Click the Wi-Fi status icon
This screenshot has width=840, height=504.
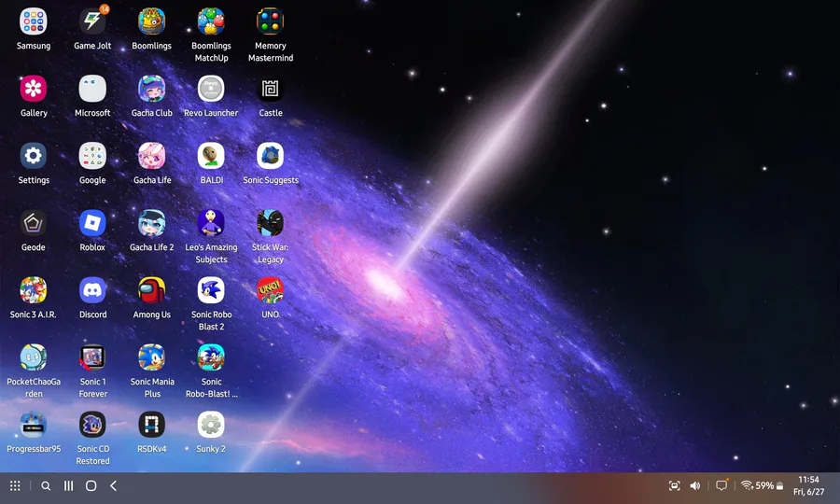(x=747, y=485)
